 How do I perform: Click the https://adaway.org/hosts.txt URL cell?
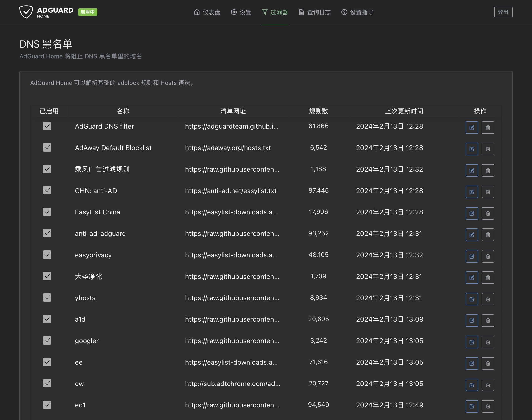point(228,148)
